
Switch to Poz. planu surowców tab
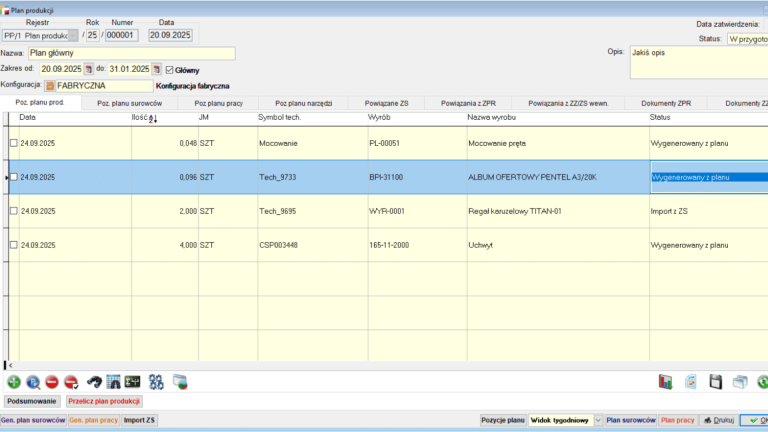point(129,103)
